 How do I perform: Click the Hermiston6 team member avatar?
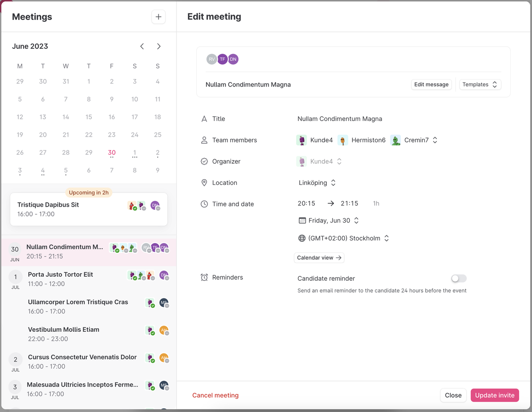(342, 140)
